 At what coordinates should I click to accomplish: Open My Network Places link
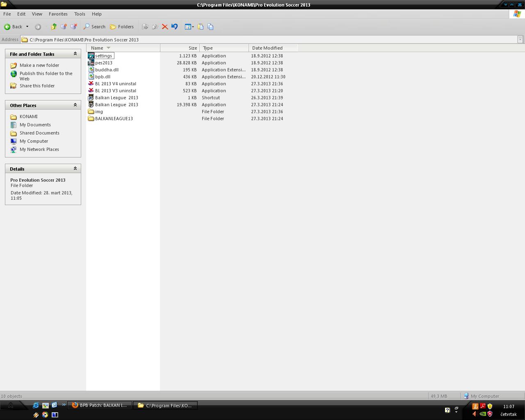[x=39, y=149]
